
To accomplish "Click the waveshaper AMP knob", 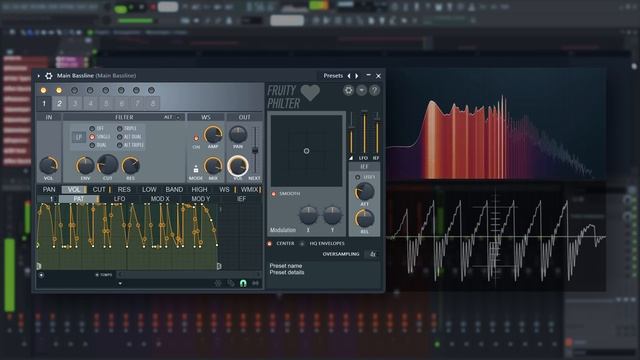I will [213, 134].
